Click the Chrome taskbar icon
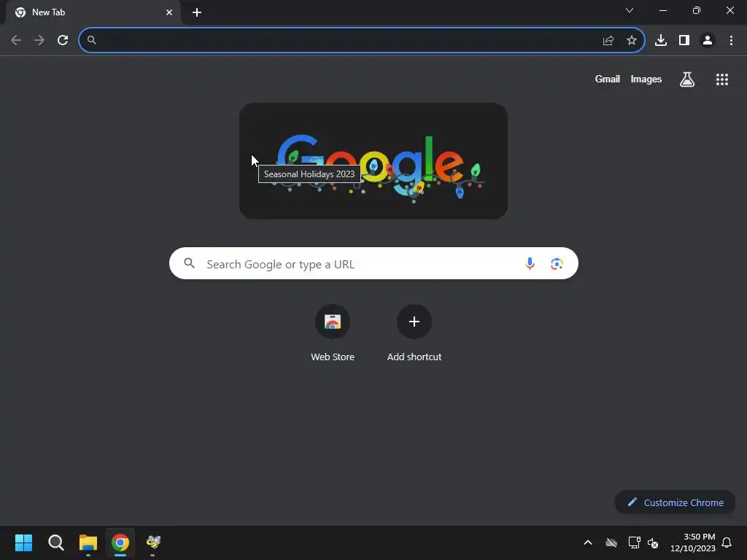Screen dimensions: 747x560 pos(120,542)
